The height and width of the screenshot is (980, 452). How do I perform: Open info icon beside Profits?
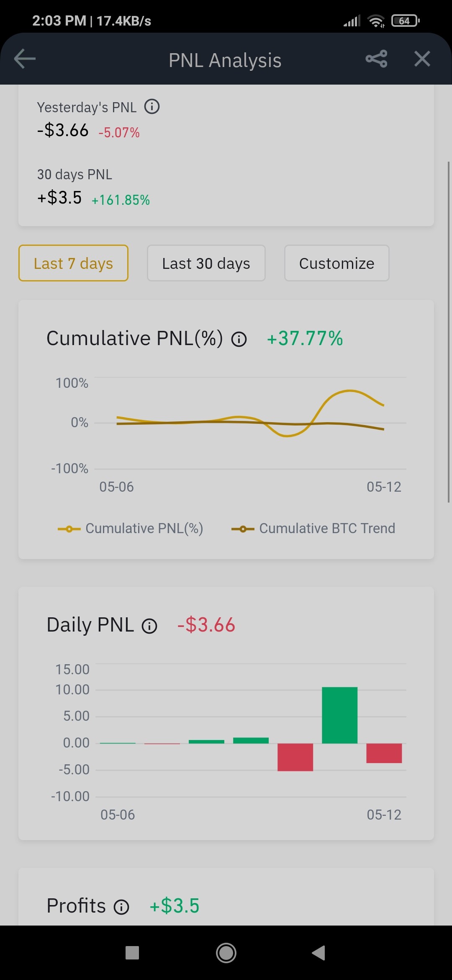click(121, 907)
